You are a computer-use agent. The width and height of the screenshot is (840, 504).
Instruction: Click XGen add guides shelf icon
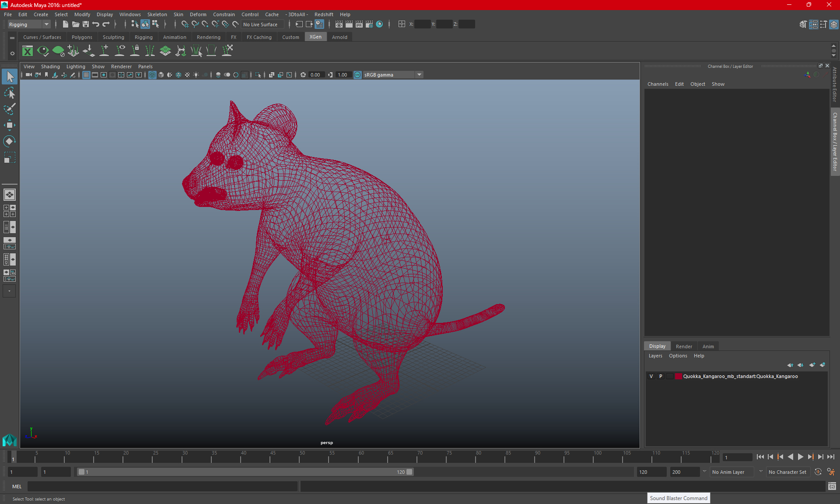point(104,51)
